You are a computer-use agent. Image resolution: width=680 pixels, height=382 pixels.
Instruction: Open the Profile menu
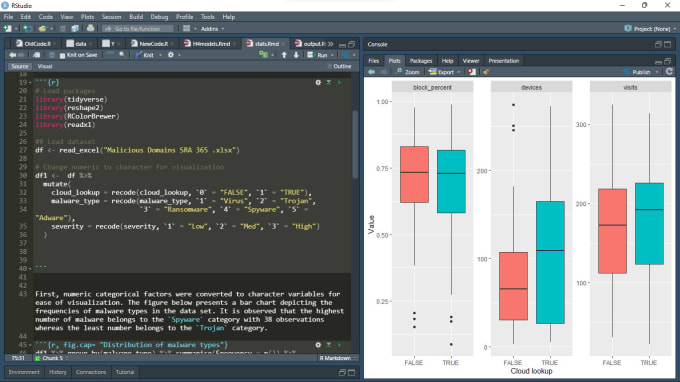(x=184, y=17)
